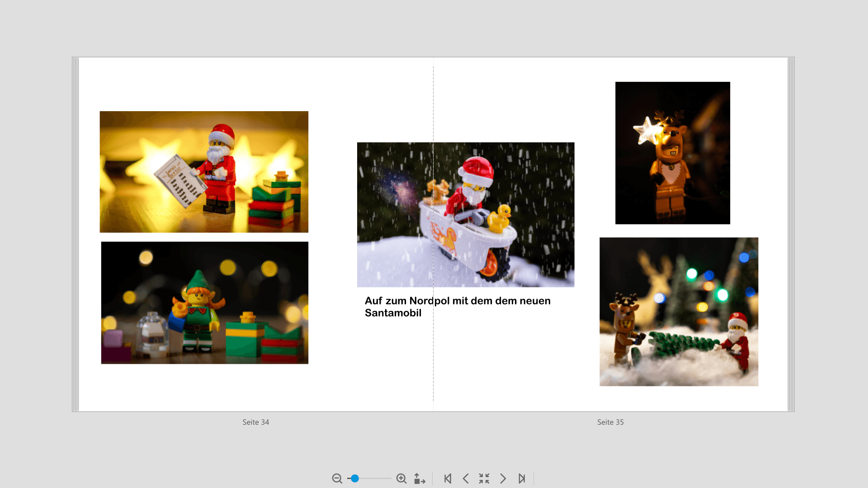Click the 'Auf zum Nordpol' caption text
Viewport: 868px width, 488px height.
point(457,307)
